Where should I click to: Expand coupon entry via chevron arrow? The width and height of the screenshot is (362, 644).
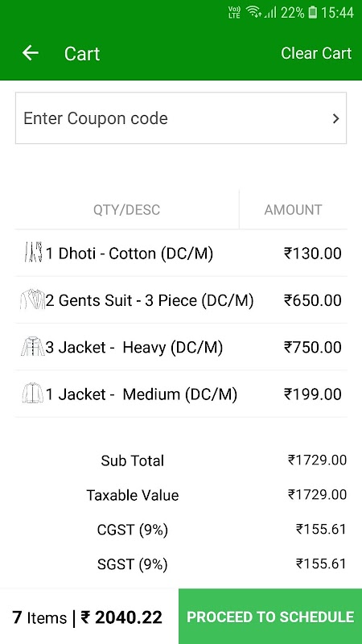pyautogui.click(x=335, y=118)
